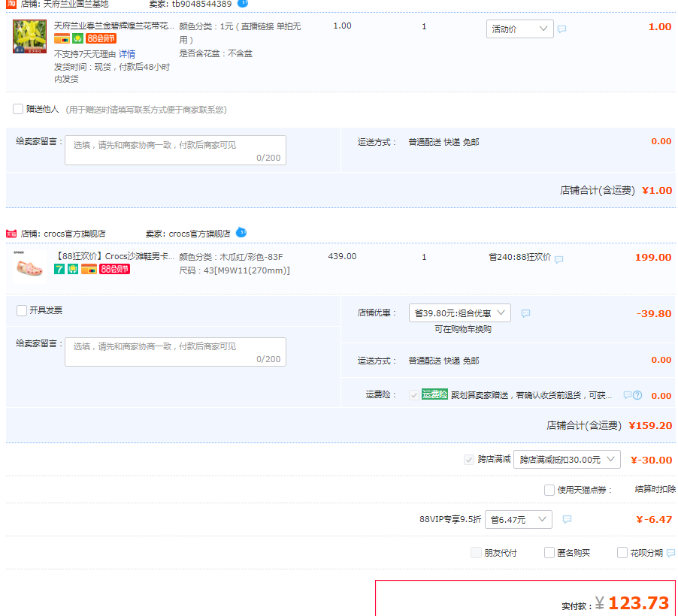Tick the 朋友代付 checkbox
Image resolution: width=678 pixels, height=616 pixels.
[476, 552]
